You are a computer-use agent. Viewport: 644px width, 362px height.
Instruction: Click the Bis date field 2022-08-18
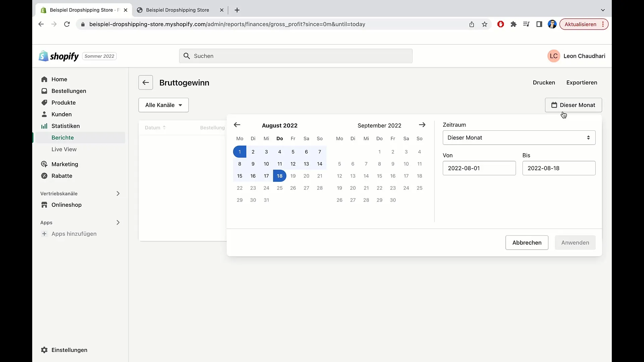click(559, 168)
